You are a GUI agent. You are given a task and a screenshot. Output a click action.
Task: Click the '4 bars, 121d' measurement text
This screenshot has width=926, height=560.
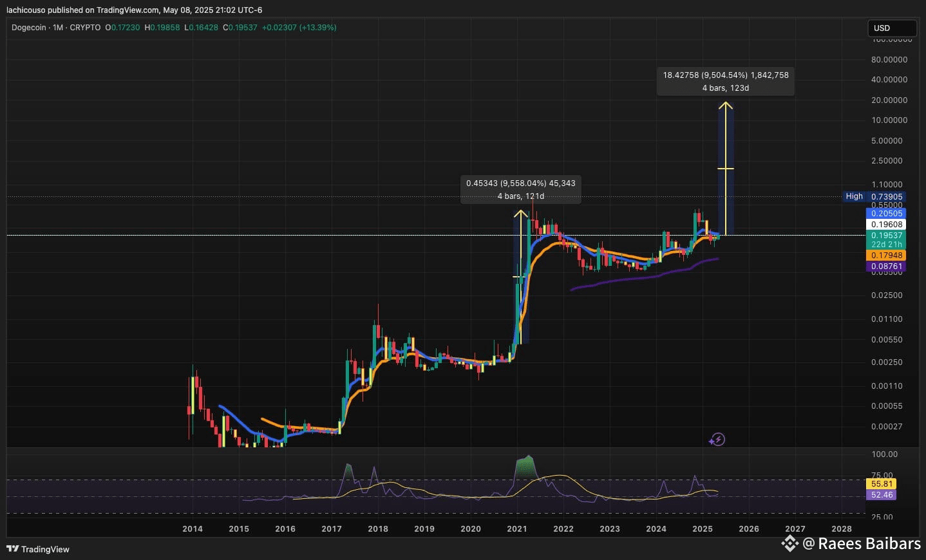tap(521, 196)
